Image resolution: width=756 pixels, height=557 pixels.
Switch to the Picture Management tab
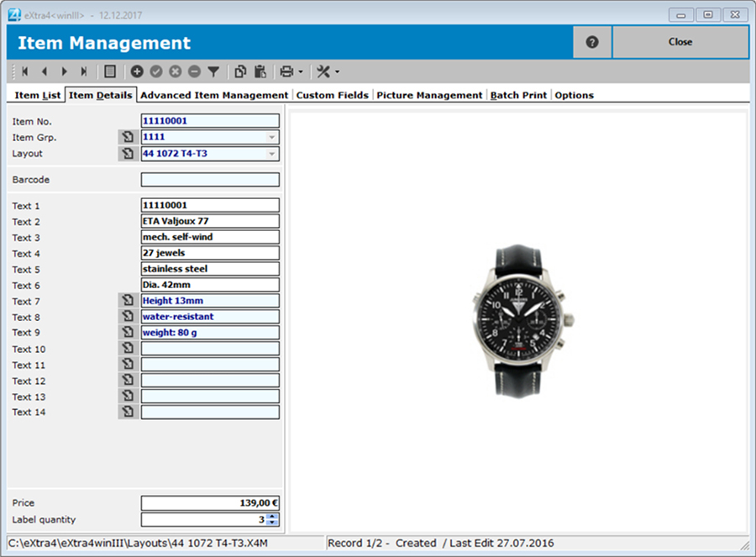[429, 96]
